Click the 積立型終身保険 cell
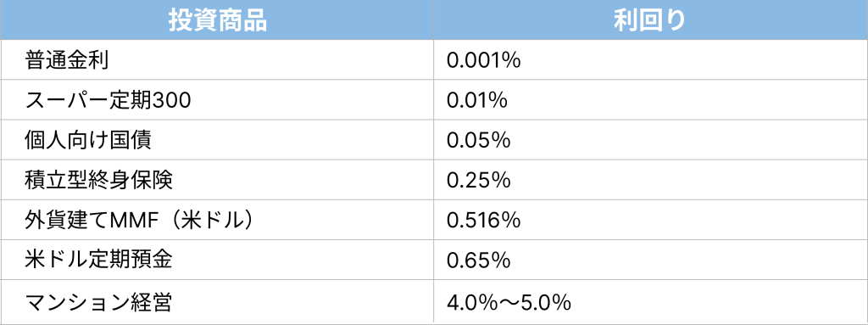Image resolution: width=868 pixels, height=325 pixels. (217, 180)
